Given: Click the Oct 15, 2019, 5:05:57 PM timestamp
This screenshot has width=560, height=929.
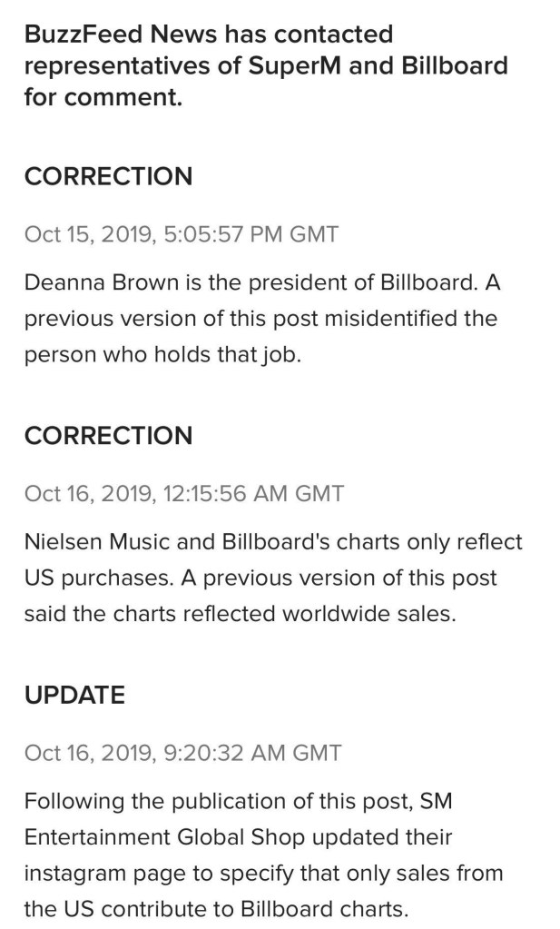Looking at the screenshot, I should point(181,234).
